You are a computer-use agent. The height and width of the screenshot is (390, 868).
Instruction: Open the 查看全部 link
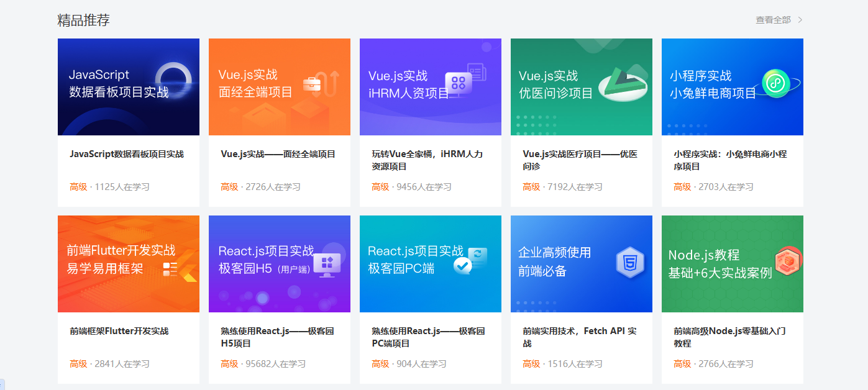[x=773, y=20]
